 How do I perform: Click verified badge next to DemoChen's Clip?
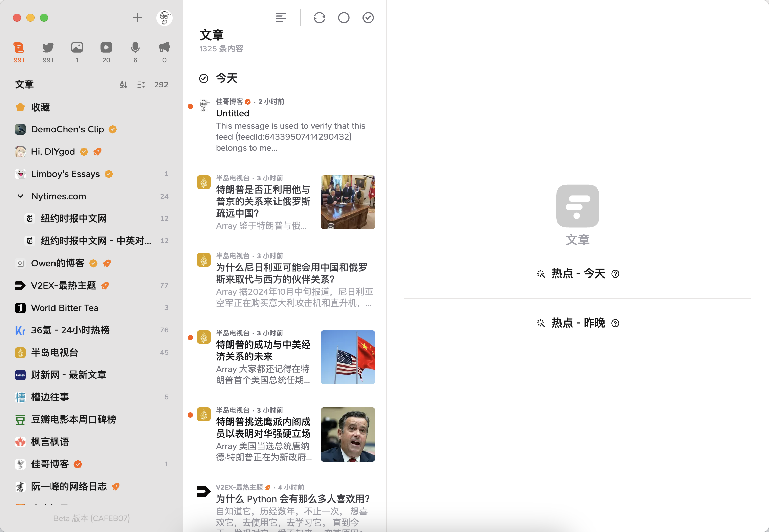click(113, 129)
